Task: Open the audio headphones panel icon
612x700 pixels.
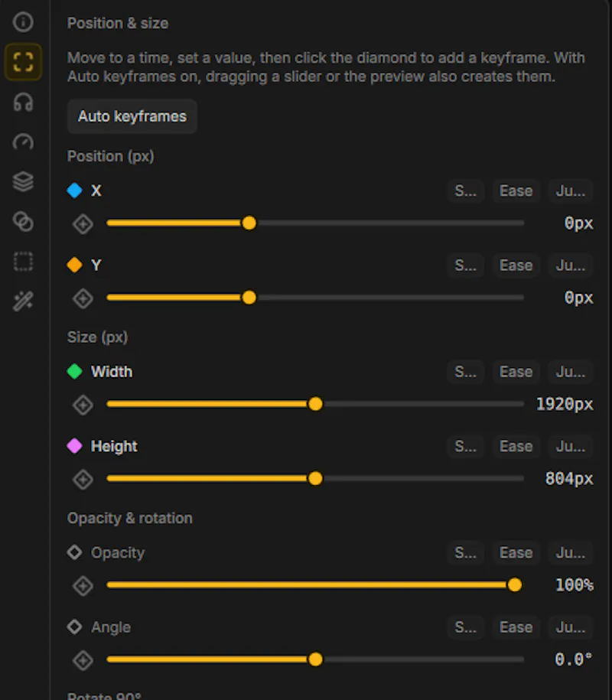Action: [23, 103]
